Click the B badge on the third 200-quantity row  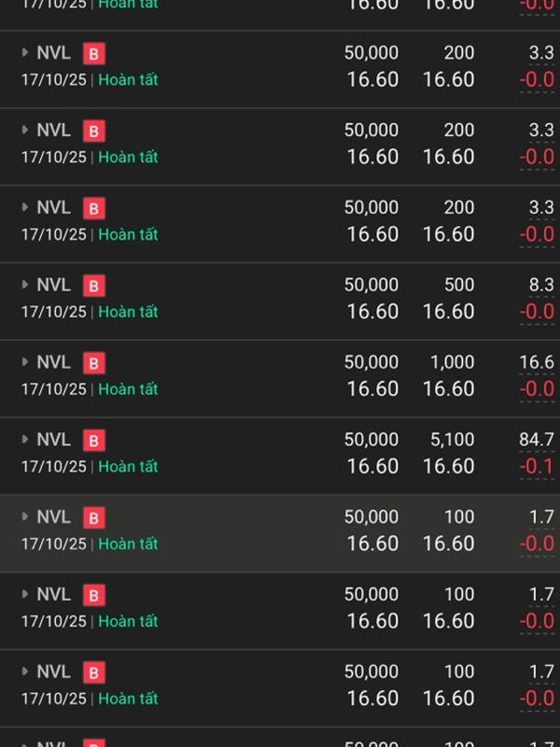[x=93, y=208]
